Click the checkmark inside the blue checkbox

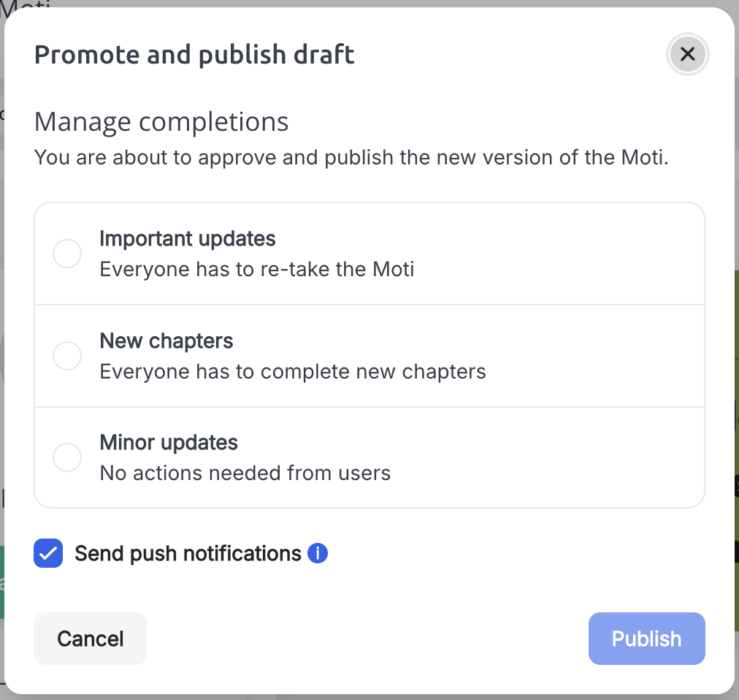click(48, 553)
